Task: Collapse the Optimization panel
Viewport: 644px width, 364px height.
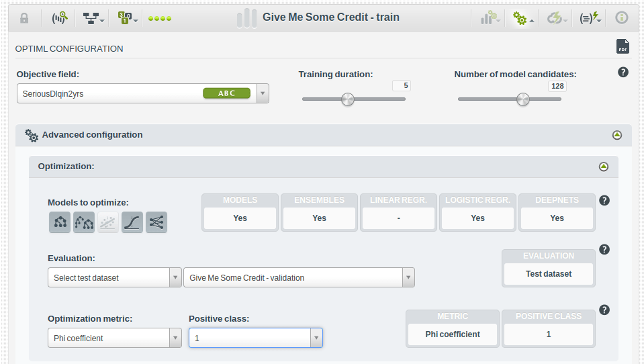Action: [x=604, y=167]
